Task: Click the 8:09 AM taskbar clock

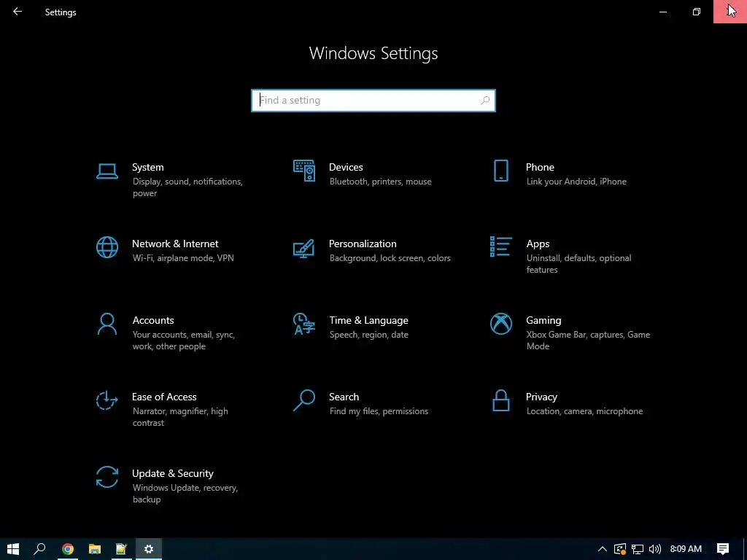Action: 686,549
